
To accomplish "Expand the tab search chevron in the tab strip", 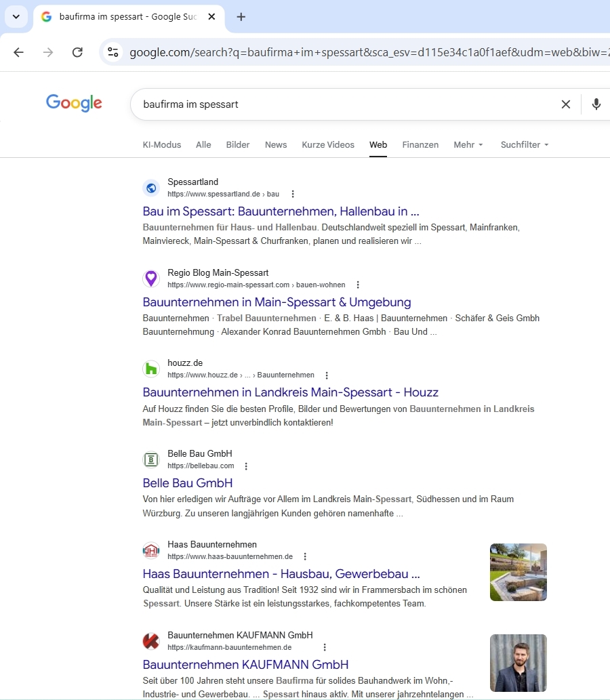I will pos(16,17).
